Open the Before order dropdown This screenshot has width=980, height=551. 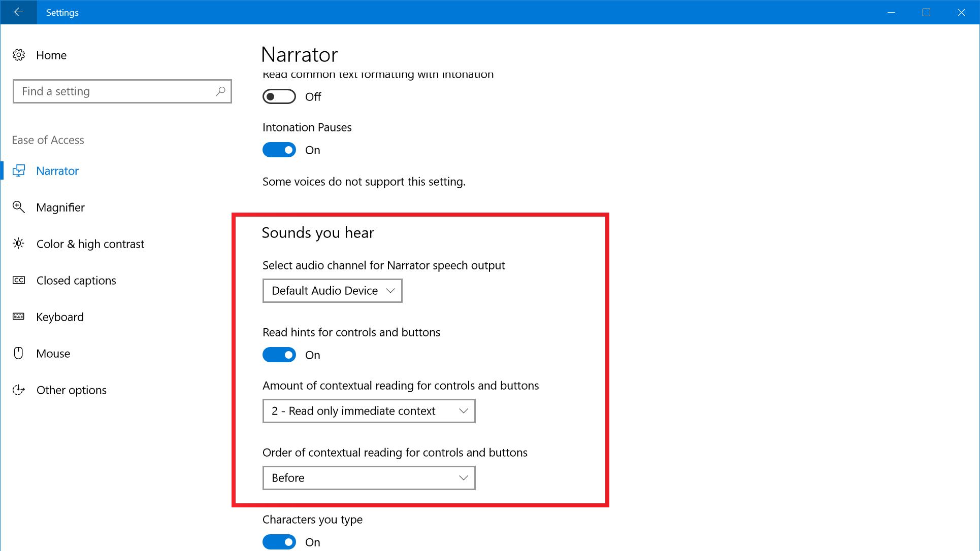tap(369, 478)
